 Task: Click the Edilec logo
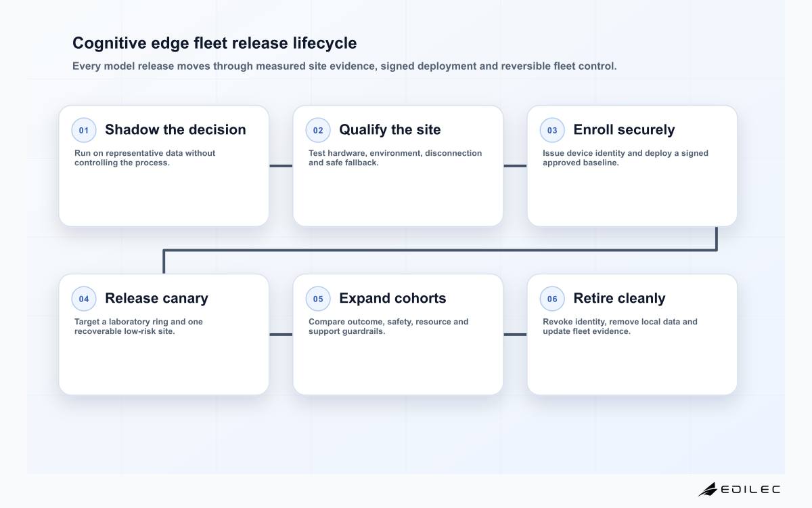[x=739, y=489]
